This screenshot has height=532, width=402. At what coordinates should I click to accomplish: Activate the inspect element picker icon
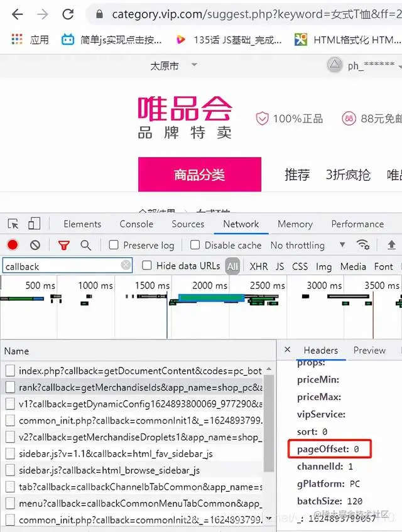click(x=13, y=224)
